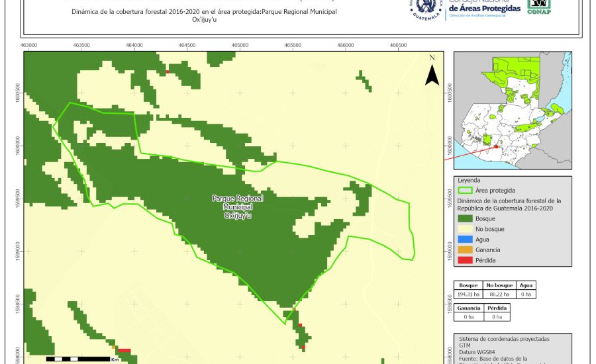Click the green Área protegida legend symbol
Screen dimensions: 596x364
465,190
